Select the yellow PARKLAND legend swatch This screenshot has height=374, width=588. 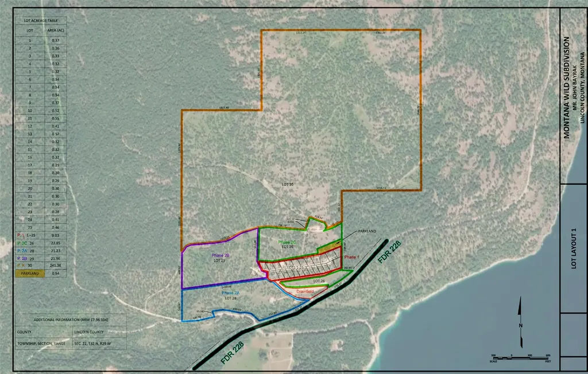coord(30,273)
